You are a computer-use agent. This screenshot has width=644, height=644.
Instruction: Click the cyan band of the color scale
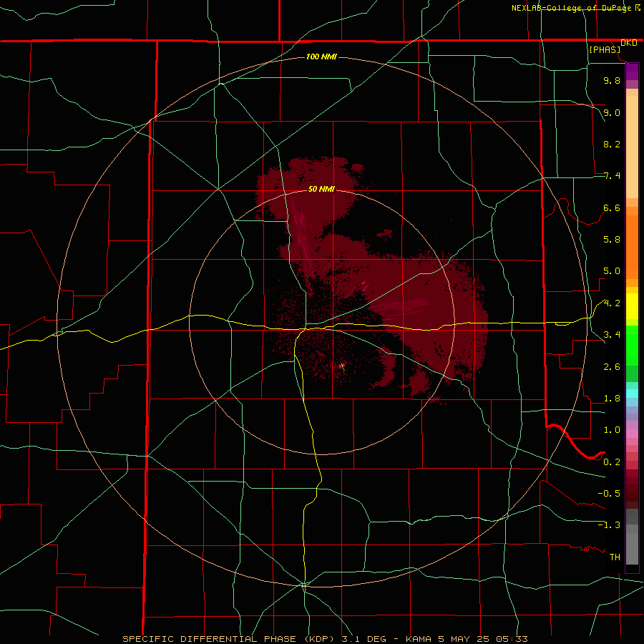pos(632,394)
